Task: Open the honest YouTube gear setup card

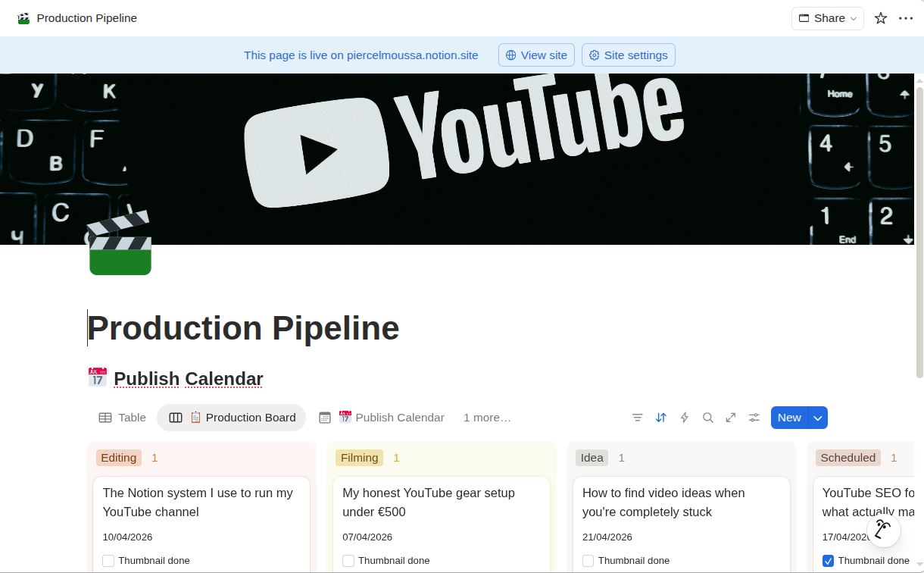Action: click(442, 524)
